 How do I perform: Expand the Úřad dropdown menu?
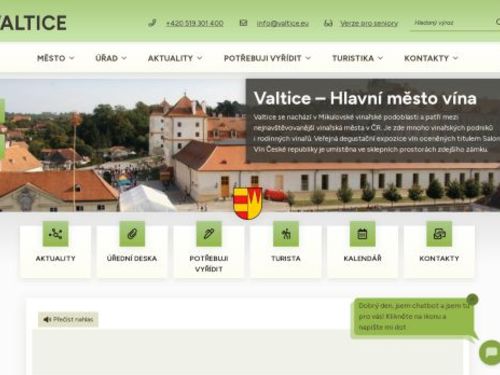[x=111, y=58]
